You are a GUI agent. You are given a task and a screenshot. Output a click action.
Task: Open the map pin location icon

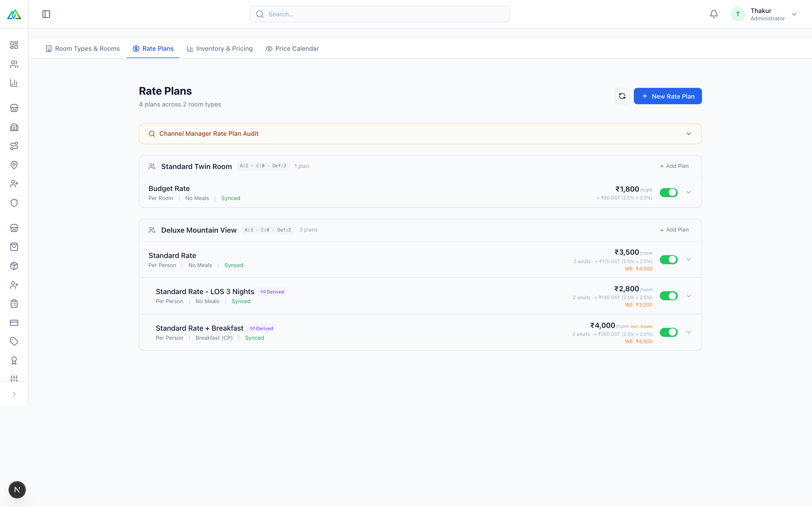[14, 165]
